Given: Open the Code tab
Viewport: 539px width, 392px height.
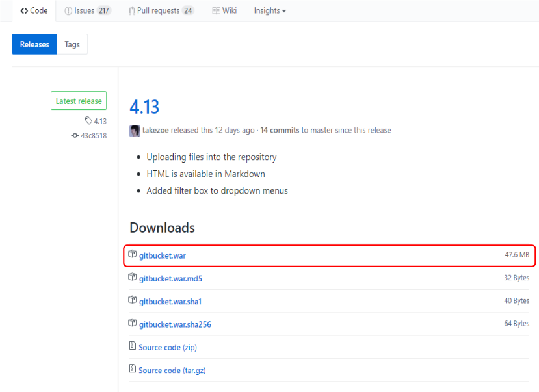Looking at the screenshot, I should (34, 10).
